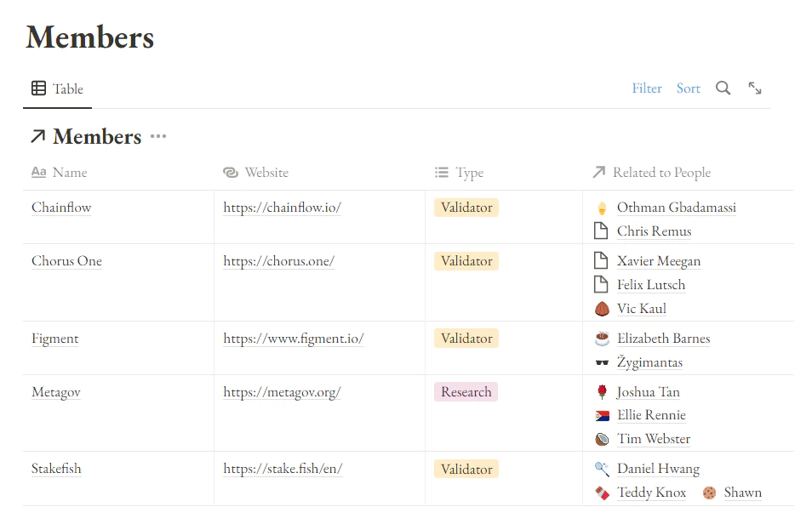
Task: Open the Chorus One member page
Action: click(66, 261)
